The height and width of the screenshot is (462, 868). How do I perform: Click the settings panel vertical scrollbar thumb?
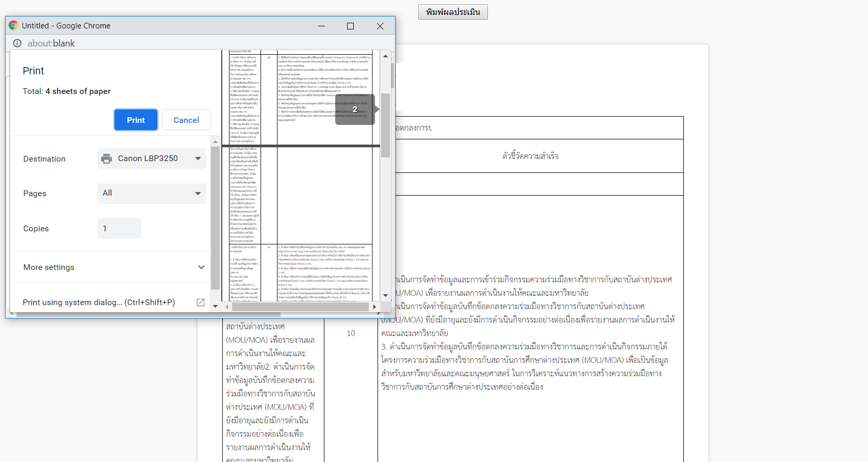pos(215,218)
